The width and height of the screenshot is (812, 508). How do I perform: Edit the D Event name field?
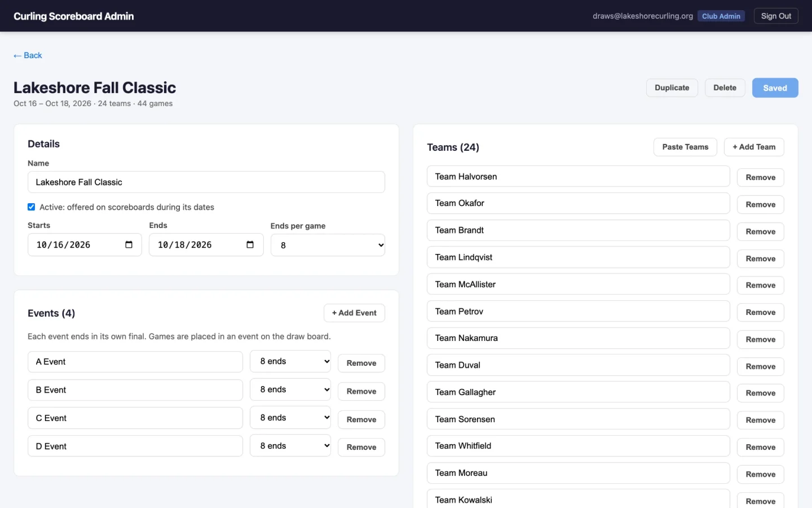tap(135, 446)
